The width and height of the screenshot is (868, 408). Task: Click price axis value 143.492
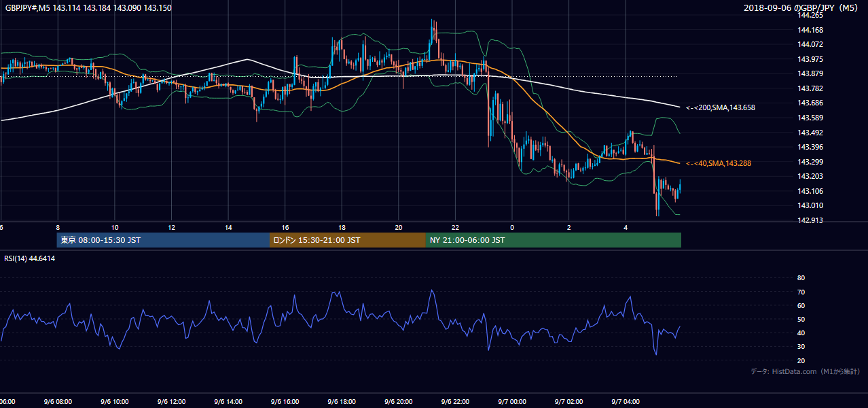(x=810, y=133)
